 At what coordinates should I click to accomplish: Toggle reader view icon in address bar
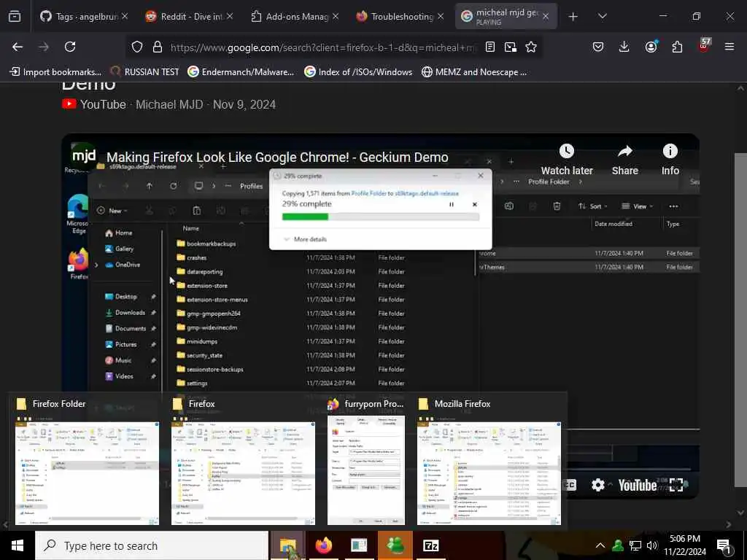489,47
